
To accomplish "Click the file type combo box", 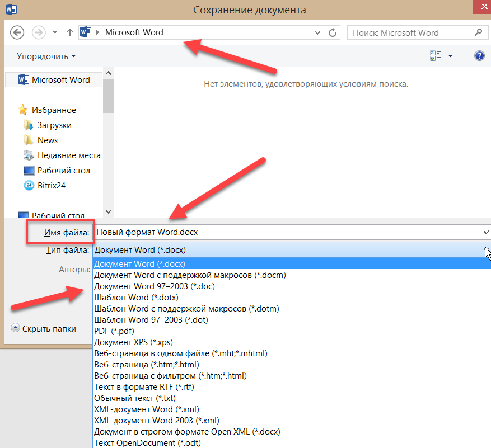I will 292,250.
